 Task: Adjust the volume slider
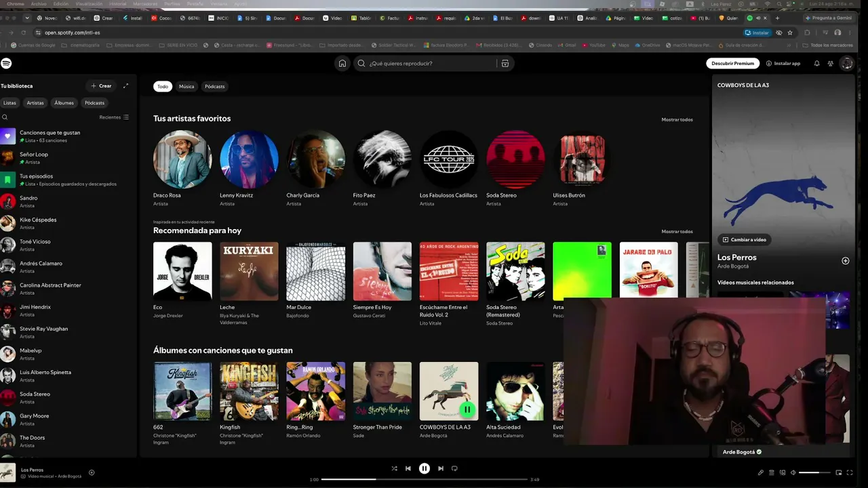[x=814, y=472]
